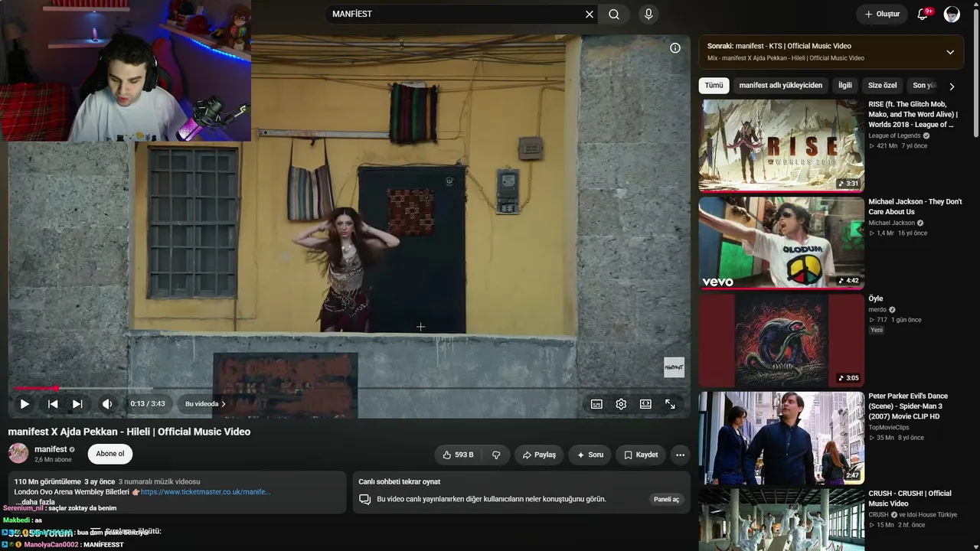Screen dimensions: 980x551
Task: Dislike the video
Action: (x=496, y=455)
